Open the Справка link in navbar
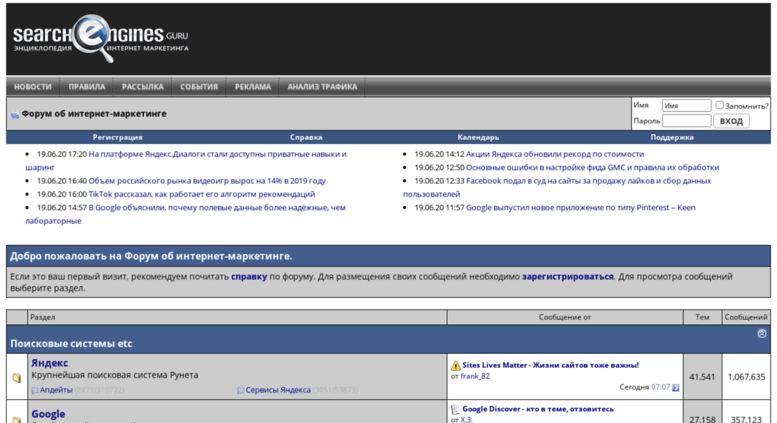The width and height of the screenshot is (777, 423). (x=306, y=137)
